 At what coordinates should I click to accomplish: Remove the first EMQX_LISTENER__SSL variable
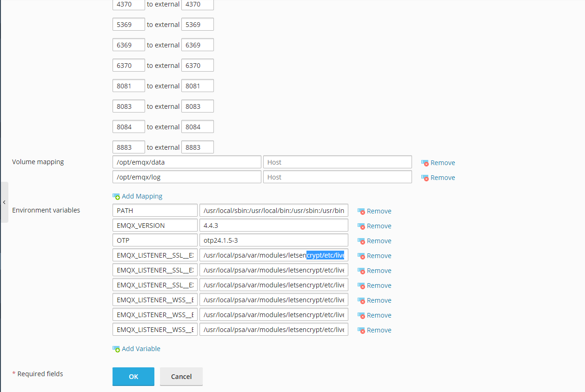[374, 256]
